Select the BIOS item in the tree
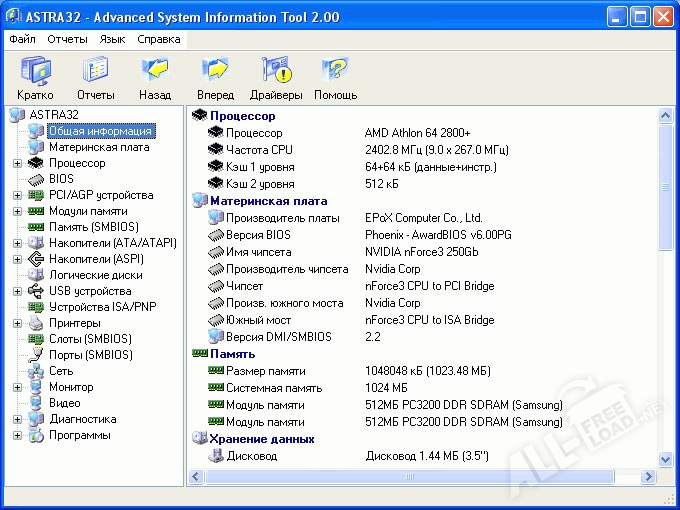The image size is (680, 510). (x=61, y=179)
